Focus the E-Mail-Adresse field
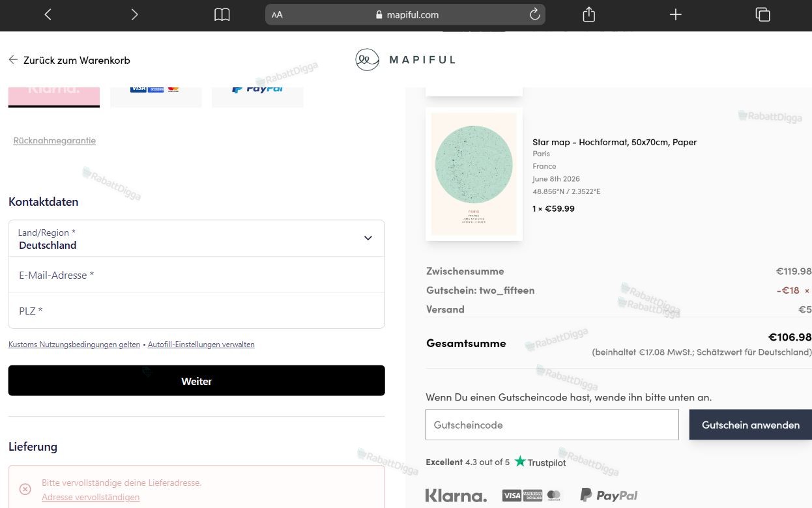This screenshot has height=508, width=812. [196, 275]
